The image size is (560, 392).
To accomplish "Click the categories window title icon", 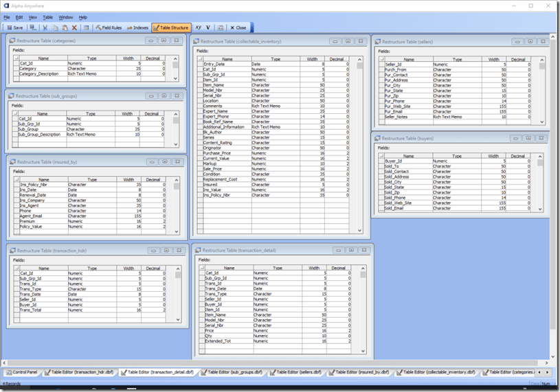I will [12, 41].
